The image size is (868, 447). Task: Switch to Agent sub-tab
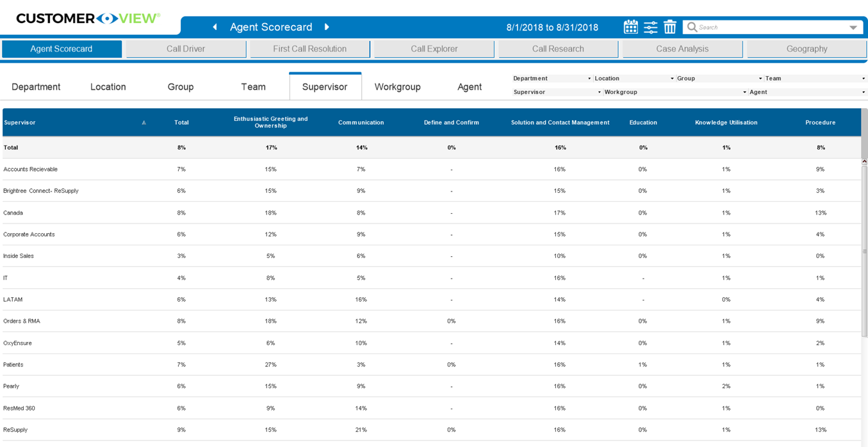coord(470,87)
